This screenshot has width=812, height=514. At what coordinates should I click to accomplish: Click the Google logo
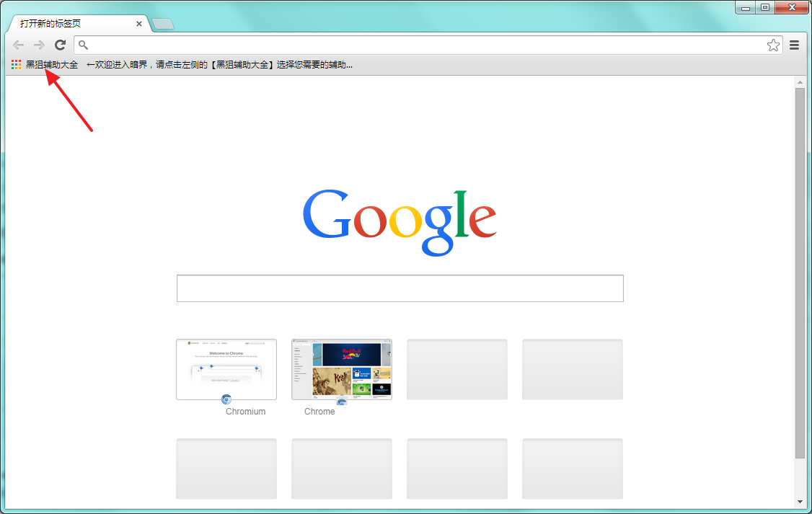coord(400,222)
